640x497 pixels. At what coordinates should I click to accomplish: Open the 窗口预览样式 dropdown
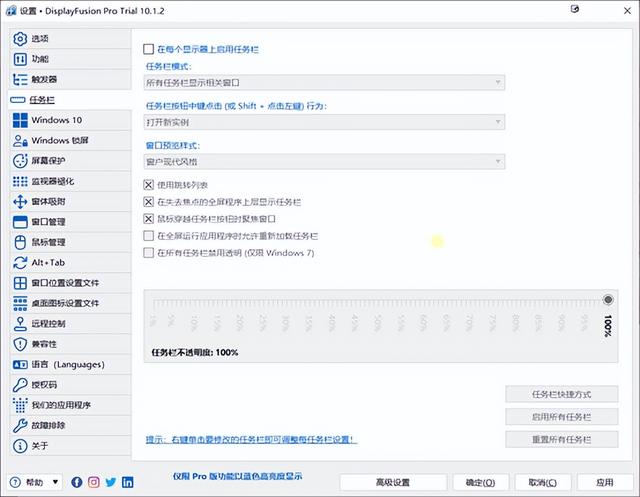pyautogui.click(x=324, y=162)
